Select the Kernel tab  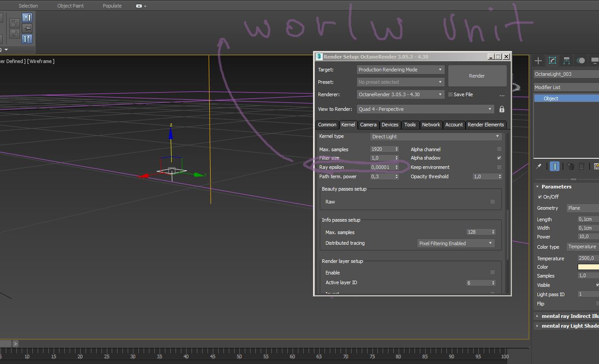[348, 125]
